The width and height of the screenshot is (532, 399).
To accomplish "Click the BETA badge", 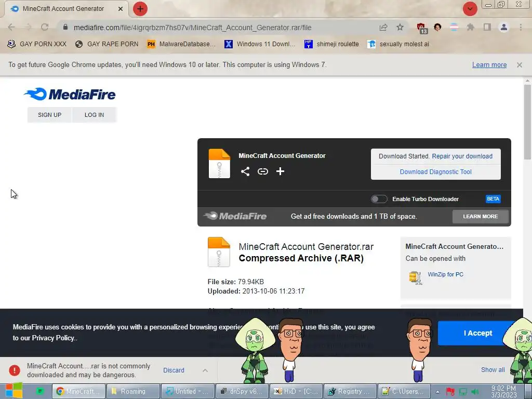I will pyautogui.click(x=493, y=199).
